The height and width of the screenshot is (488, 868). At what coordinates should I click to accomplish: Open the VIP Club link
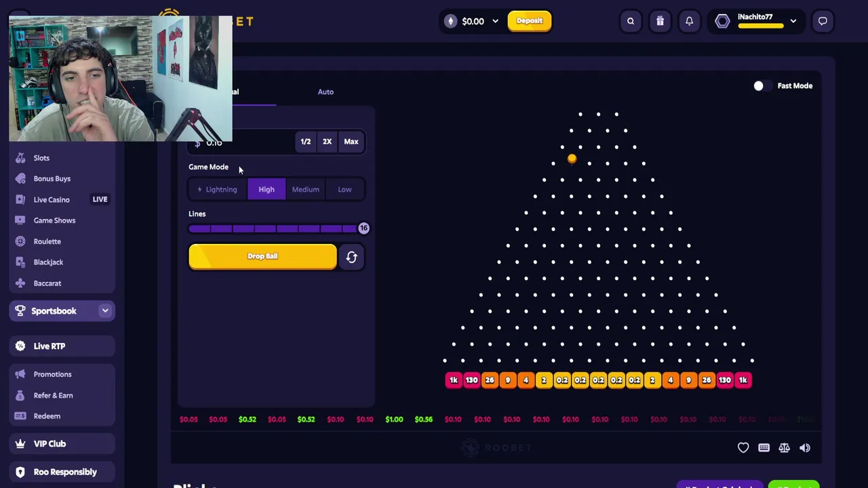click(x=50, y=444)
